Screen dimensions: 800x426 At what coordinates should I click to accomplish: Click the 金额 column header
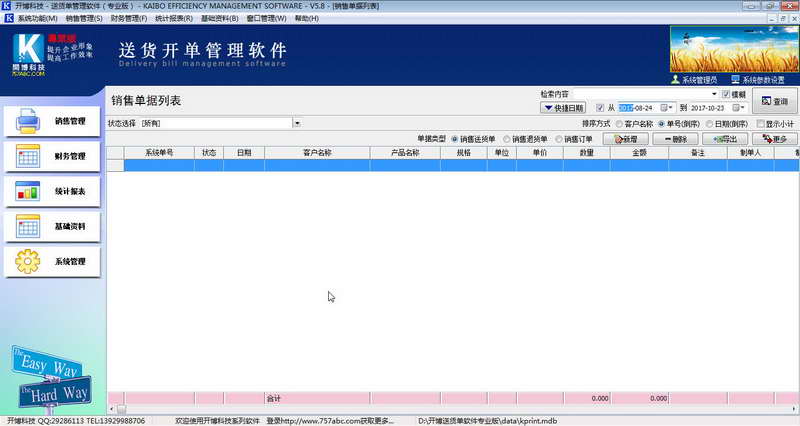(x=639, y=153)
